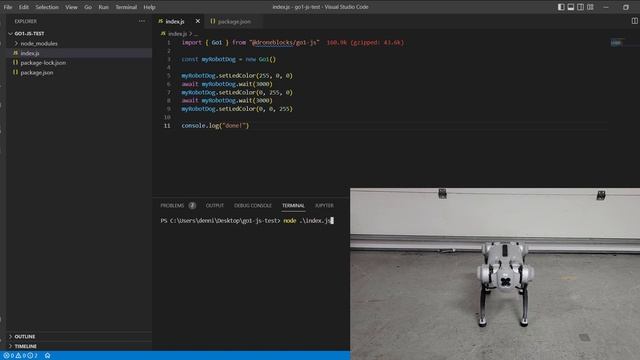This screenshot has width=640, height=360.
Task: Switch to the package.json editor tab
Action: coord(234,21)
